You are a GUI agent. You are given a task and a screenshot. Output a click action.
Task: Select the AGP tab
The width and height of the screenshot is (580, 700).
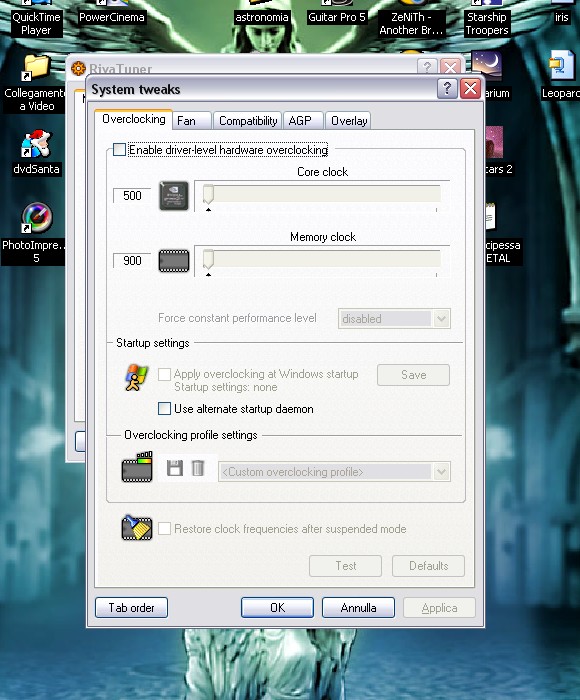(303, 121)
